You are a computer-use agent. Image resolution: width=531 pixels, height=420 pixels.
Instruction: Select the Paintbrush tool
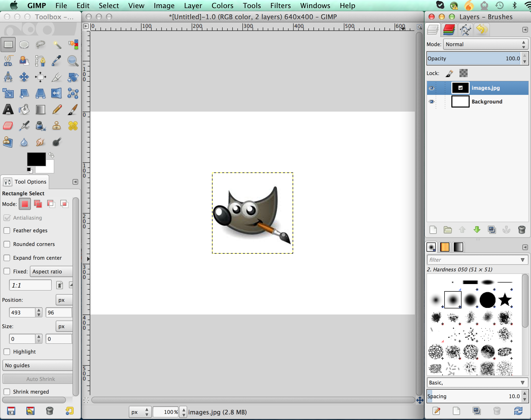tap(71, 109)
